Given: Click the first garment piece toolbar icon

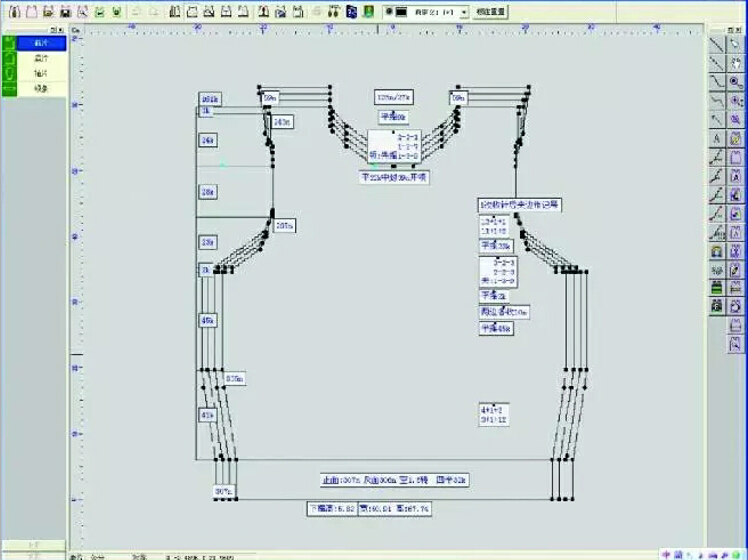Looking at the screenshot, I should [x=175, y=12].
